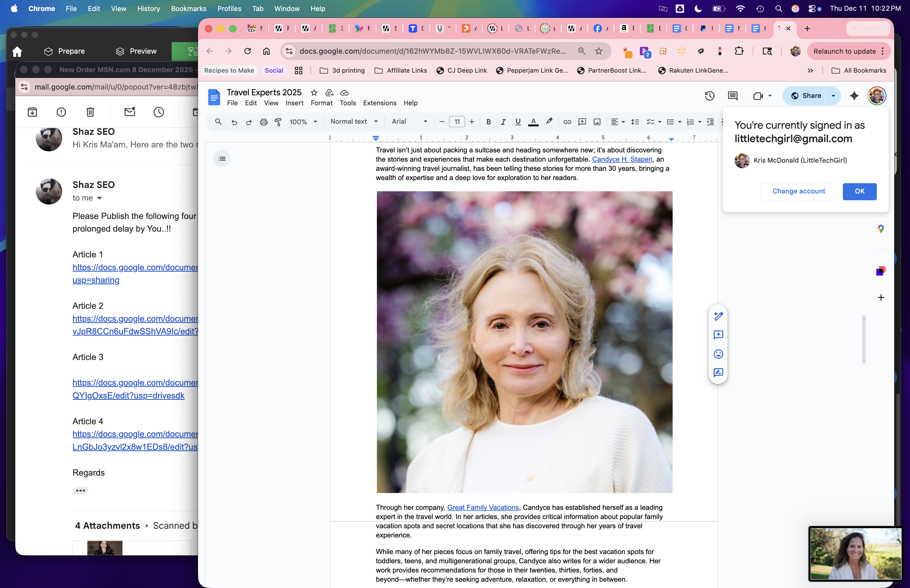
Task: Get add-ons with the side panel plus
Action: click(881, 297)
